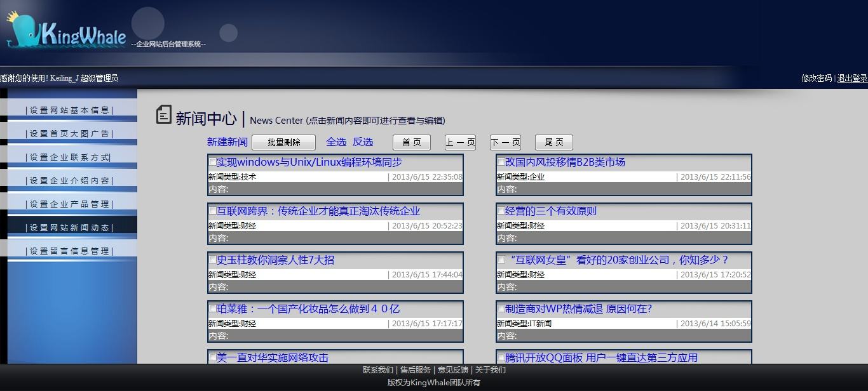Click timestamp 2013/6/14 15:05:59
Screen dimensions: 868x391
tap(715, 323)
